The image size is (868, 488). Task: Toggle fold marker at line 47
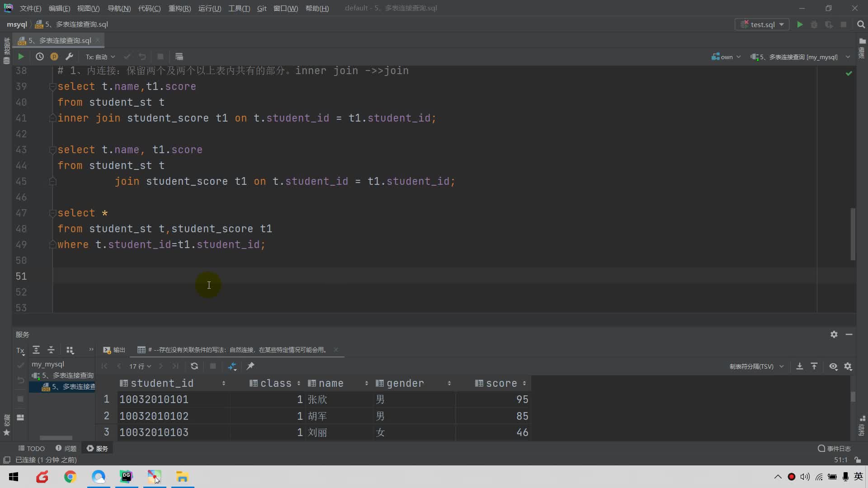[52, 213]
